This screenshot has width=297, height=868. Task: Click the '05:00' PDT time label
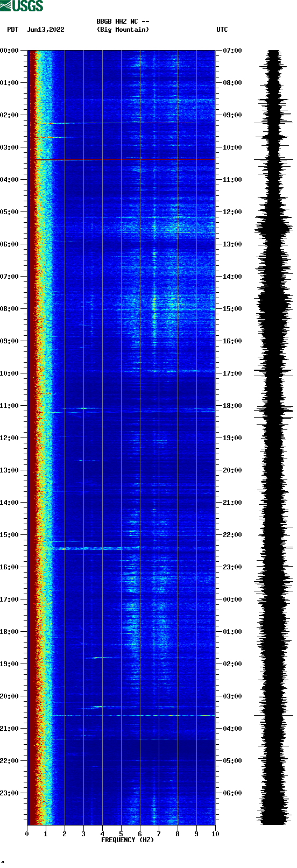coord(10,212)
